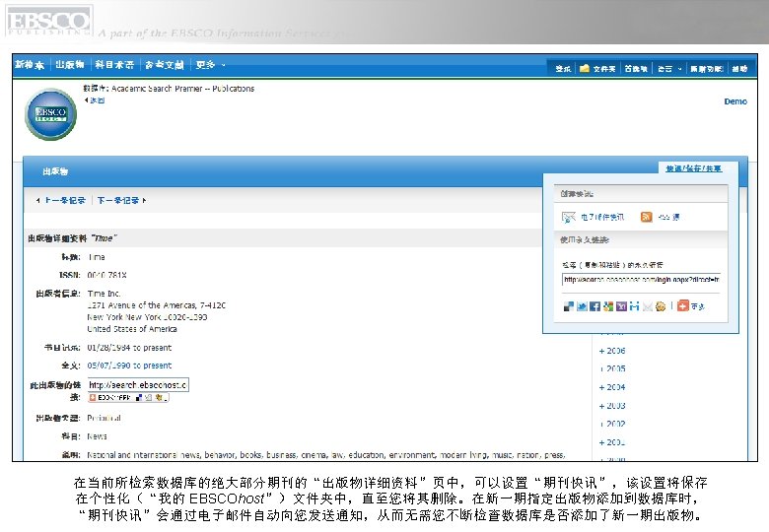Open the 参考文献 menu item
Screen dimensions: 769x532
(x=165, y=65)
